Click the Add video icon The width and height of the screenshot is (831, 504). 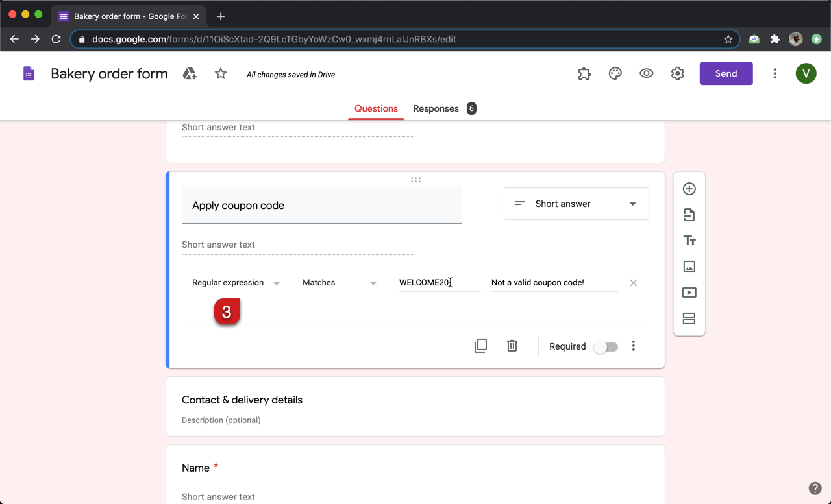click(x=689, y=293)
